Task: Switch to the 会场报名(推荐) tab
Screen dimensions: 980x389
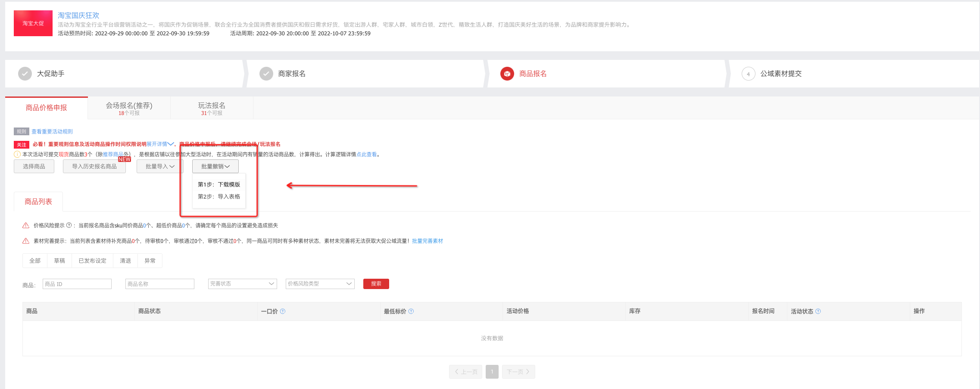Action: [129, 108]
